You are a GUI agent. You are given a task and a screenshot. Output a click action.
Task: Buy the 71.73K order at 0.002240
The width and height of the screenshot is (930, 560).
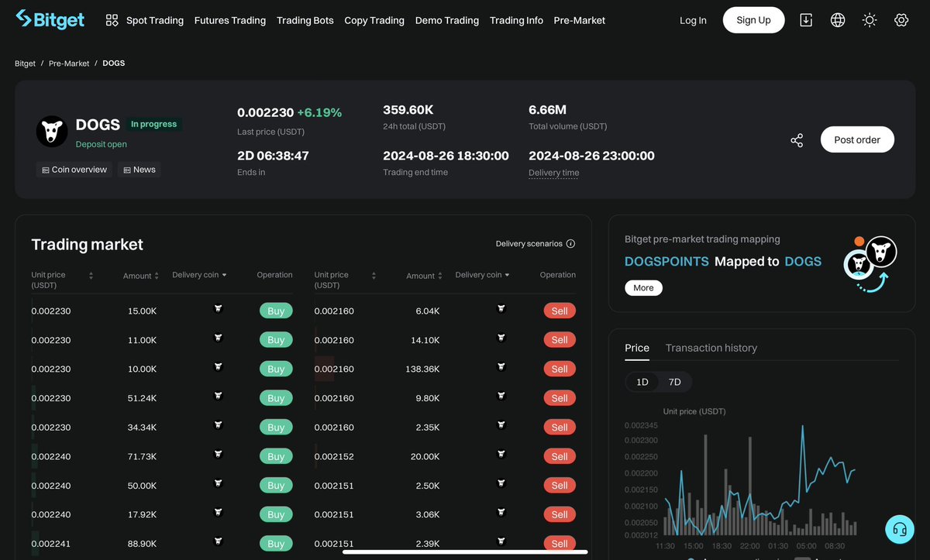(276, 456)
